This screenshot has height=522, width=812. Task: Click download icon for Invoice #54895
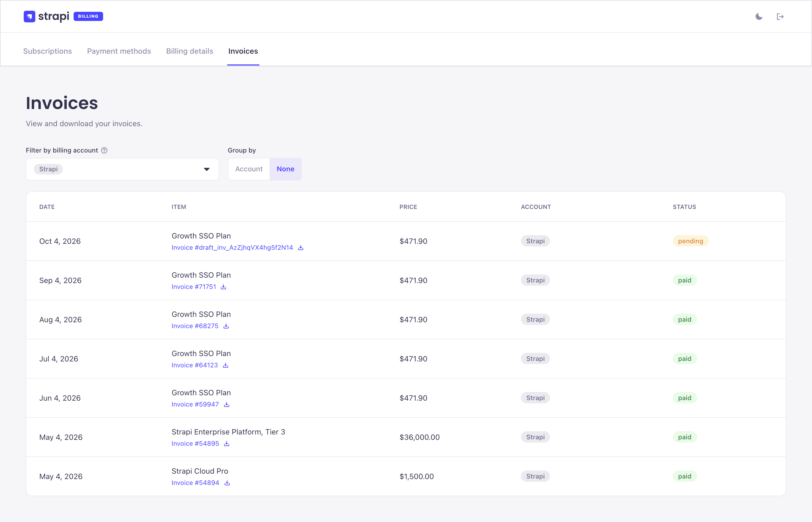[x=227, y=444]
